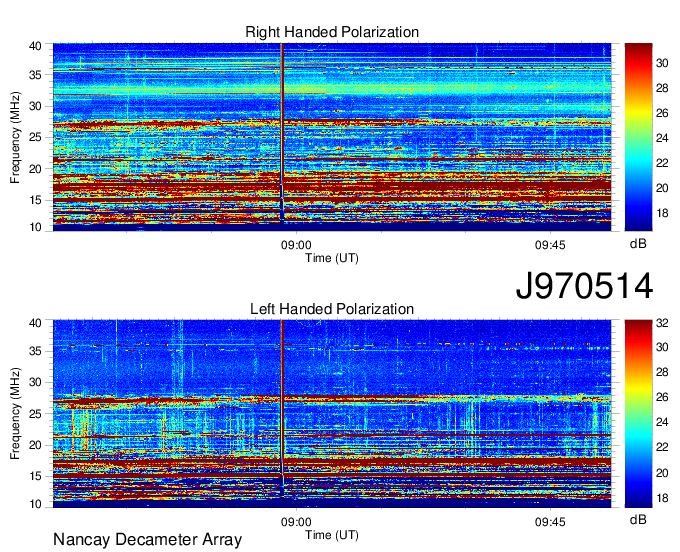Click the 18 dB value on top color bar
Viewport: 680px width, 552px height.
pyautogui.click(x=662, y=213)
